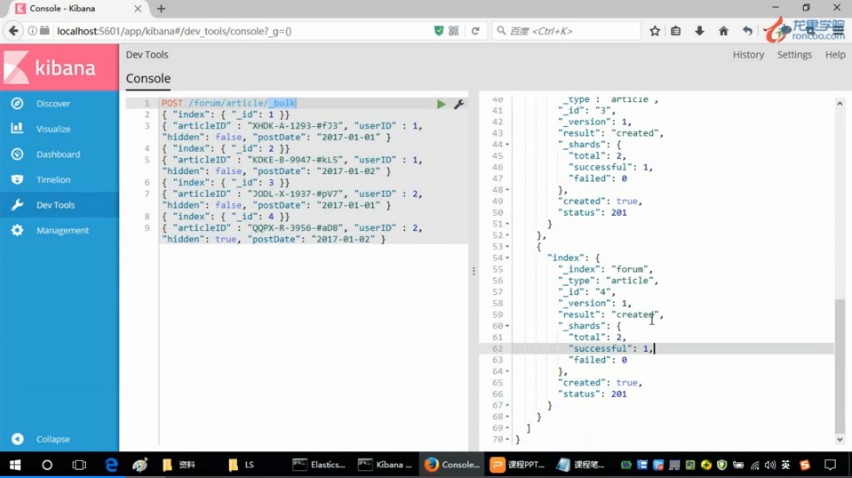
Task: Collapse the _shards block at line 44
Action: coord(508,144)
